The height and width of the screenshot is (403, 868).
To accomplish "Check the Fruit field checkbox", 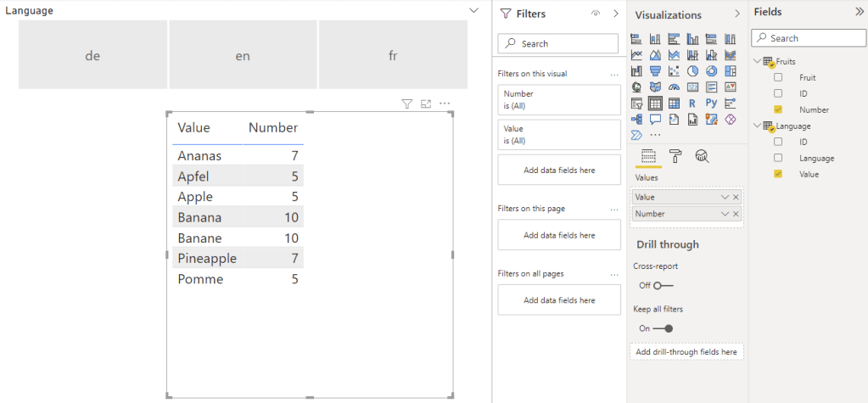I will [778, 77].
